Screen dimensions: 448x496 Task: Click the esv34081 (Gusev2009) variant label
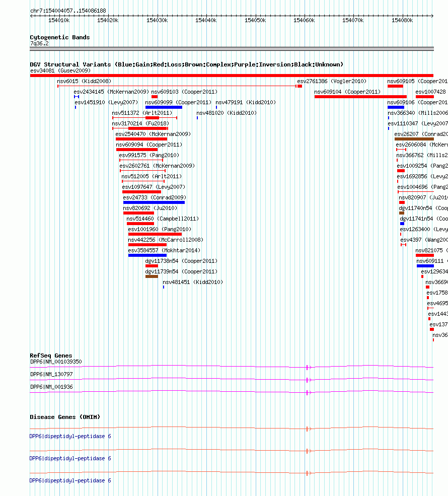click(x=60, y=70)
